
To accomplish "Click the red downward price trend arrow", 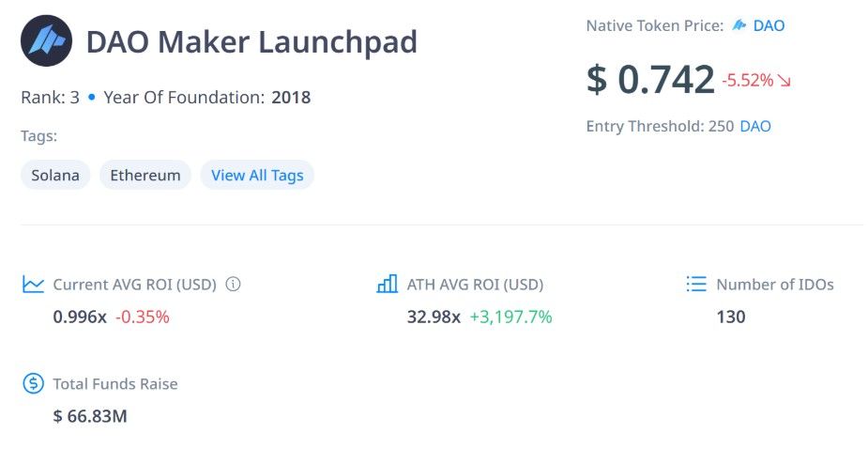I will coord(784,81).
